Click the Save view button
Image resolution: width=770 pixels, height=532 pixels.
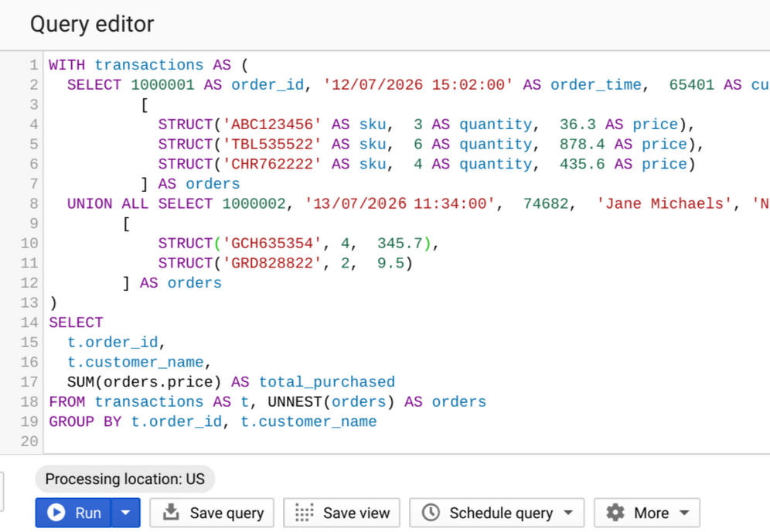(341, 513)
